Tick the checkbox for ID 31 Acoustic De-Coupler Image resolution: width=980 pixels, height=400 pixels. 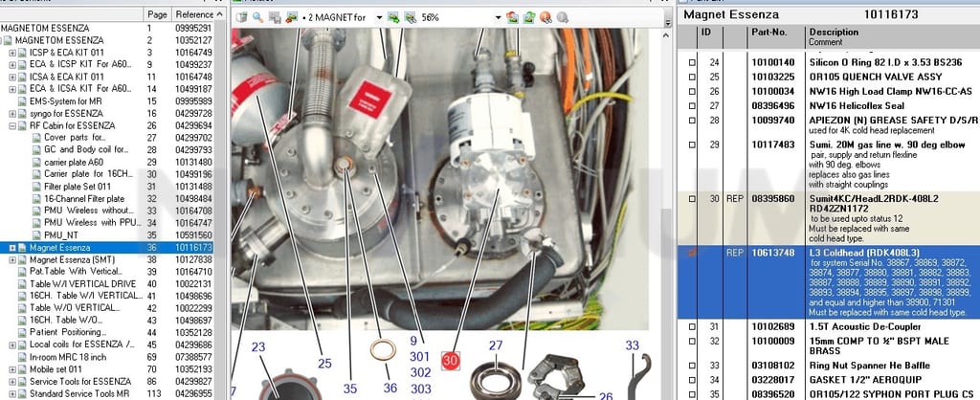pos(692,327)
